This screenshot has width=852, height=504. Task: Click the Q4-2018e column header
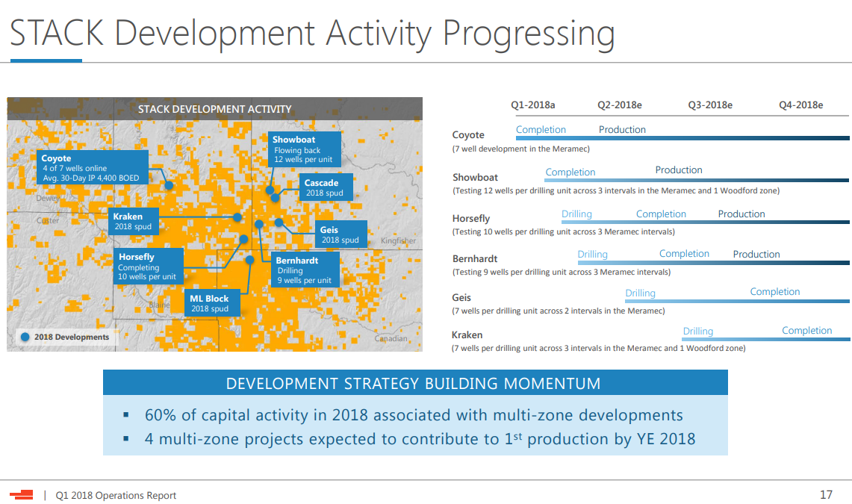pos(801,105)
